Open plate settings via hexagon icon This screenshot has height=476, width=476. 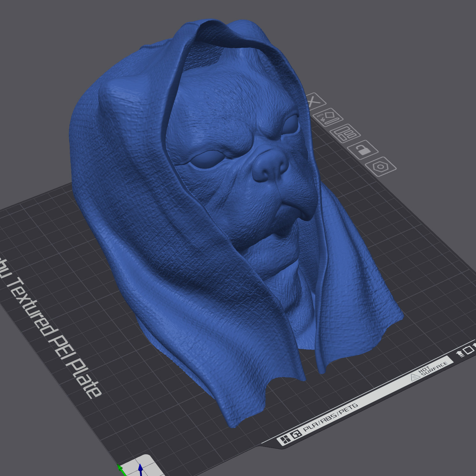point(381,166)
